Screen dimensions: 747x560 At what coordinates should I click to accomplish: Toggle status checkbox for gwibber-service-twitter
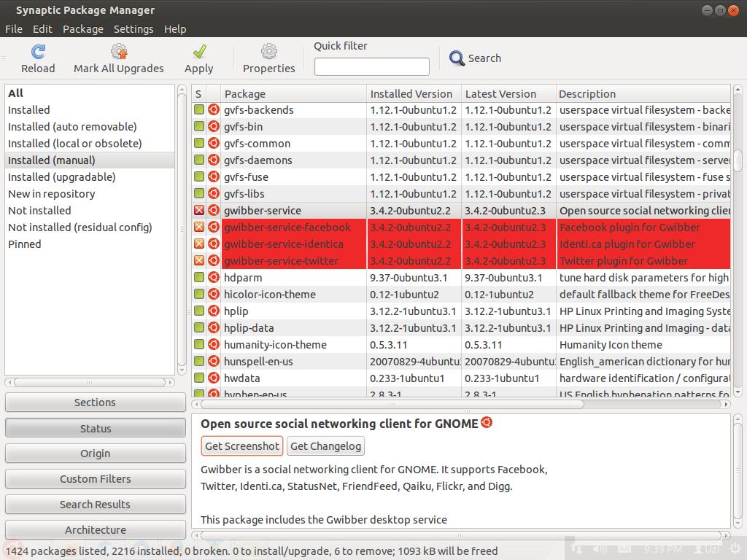[198, 261]
